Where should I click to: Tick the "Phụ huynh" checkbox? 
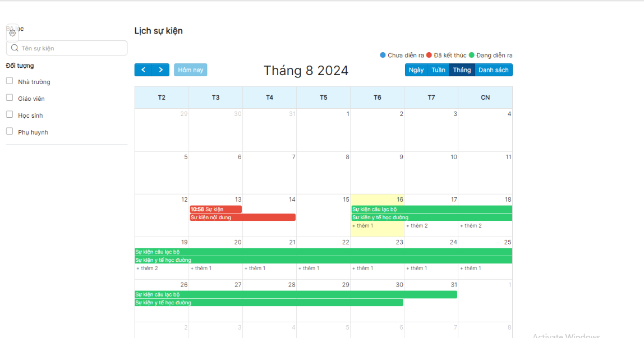click(x=10, y=132)
